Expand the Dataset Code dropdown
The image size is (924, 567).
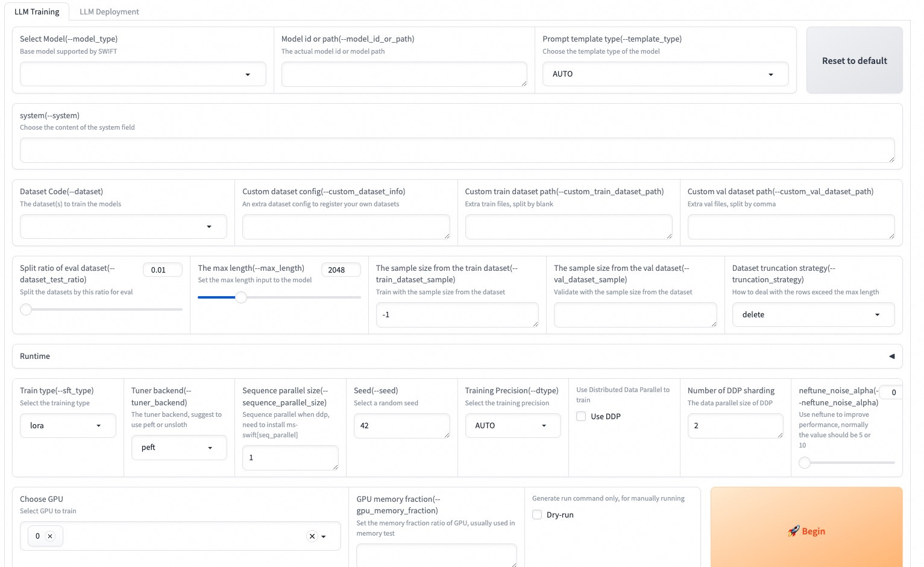click(123, 227)
